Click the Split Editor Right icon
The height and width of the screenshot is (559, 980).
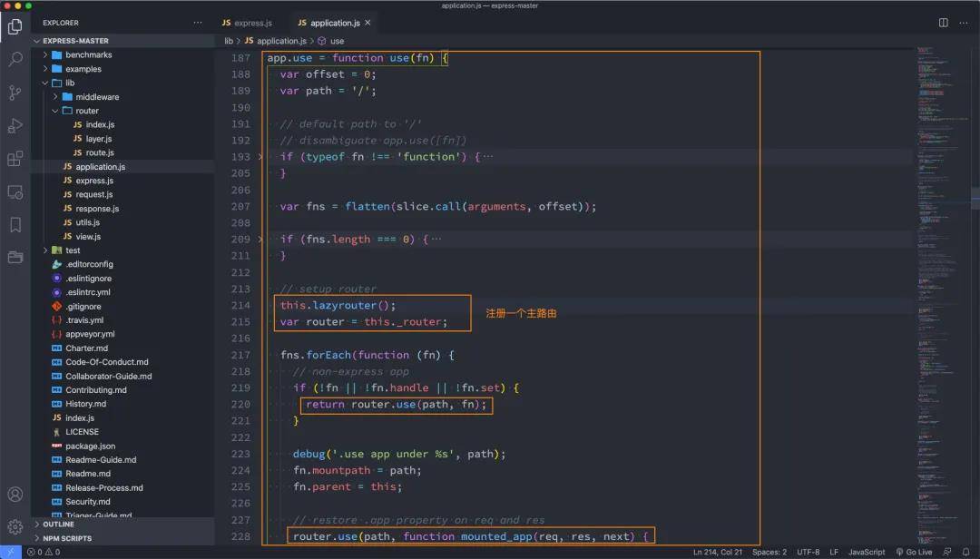click(943, 23)
